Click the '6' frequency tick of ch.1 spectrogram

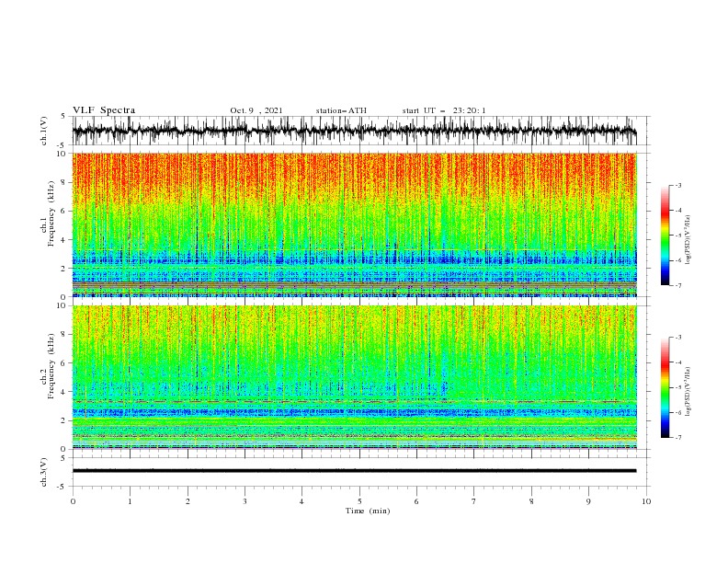[64, 211]
